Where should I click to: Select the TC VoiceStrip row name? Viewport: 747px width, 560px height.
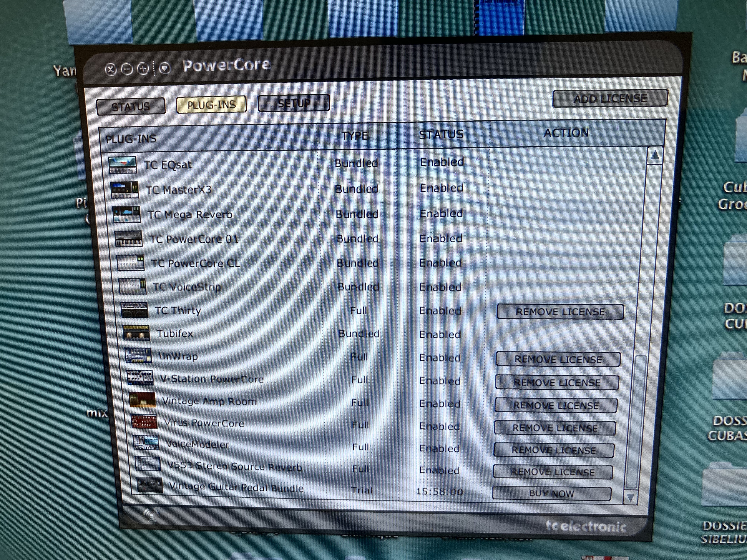(x=187, y=287)
